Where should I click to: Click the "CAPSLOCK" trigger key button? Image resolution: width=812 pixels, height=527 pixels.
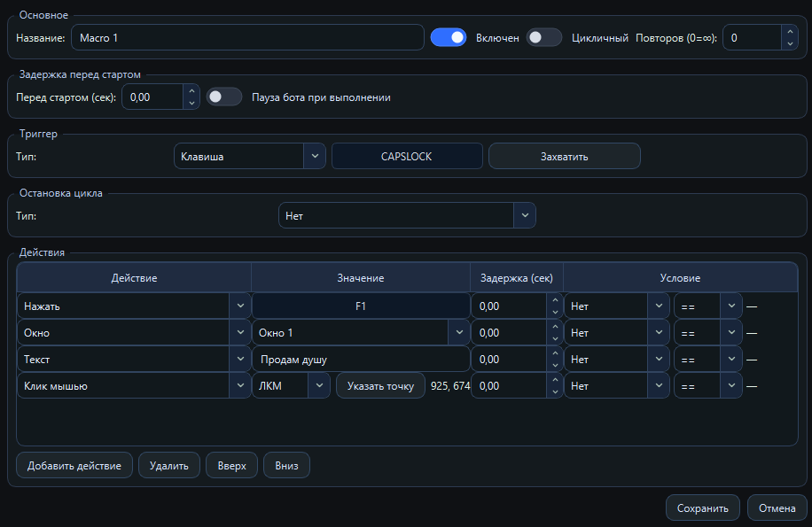[407, 156]
